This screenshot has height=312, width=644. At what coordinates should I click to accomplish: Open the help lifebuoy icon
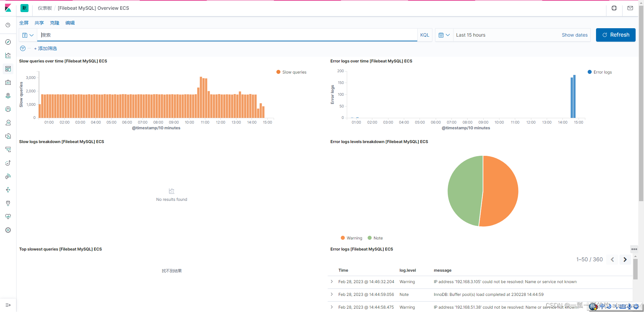(x=614, y=8)
